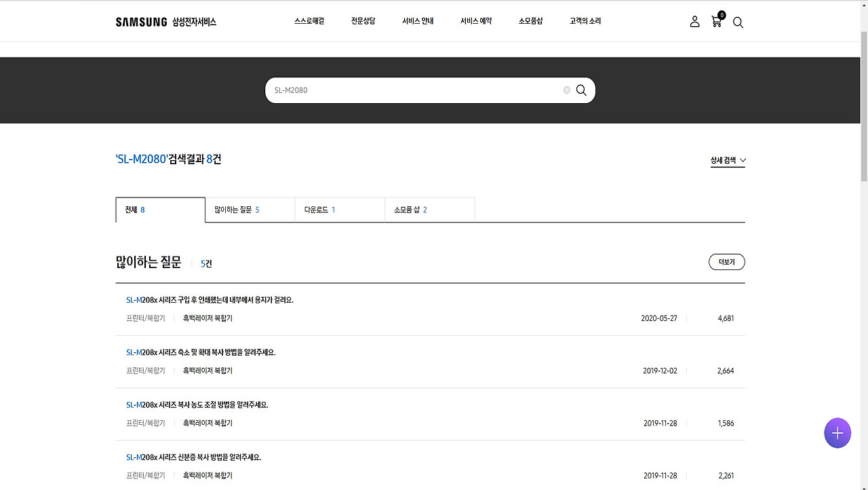Image resolution: width=868 pixels, height=490 pixels.
Task: Open the FAQ about paper jam after printing
Action: click(211, 299)
